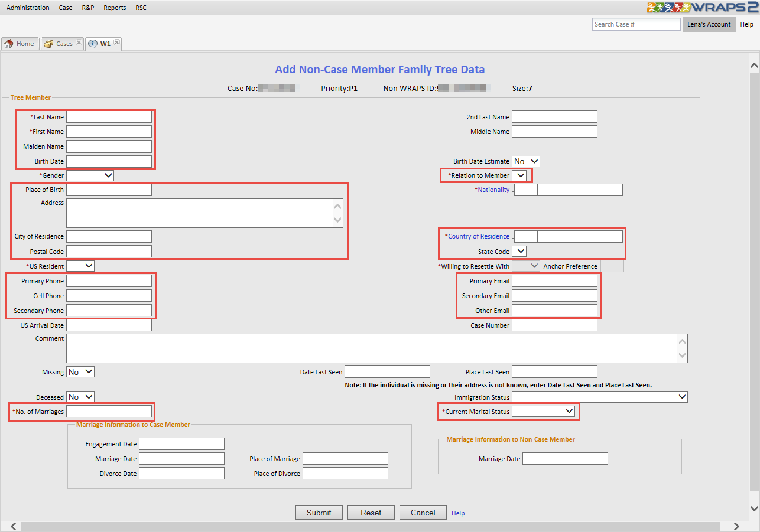Open the Reports menu
The image size is (760, 532).
pyautogui.click(x=115, y=8)
